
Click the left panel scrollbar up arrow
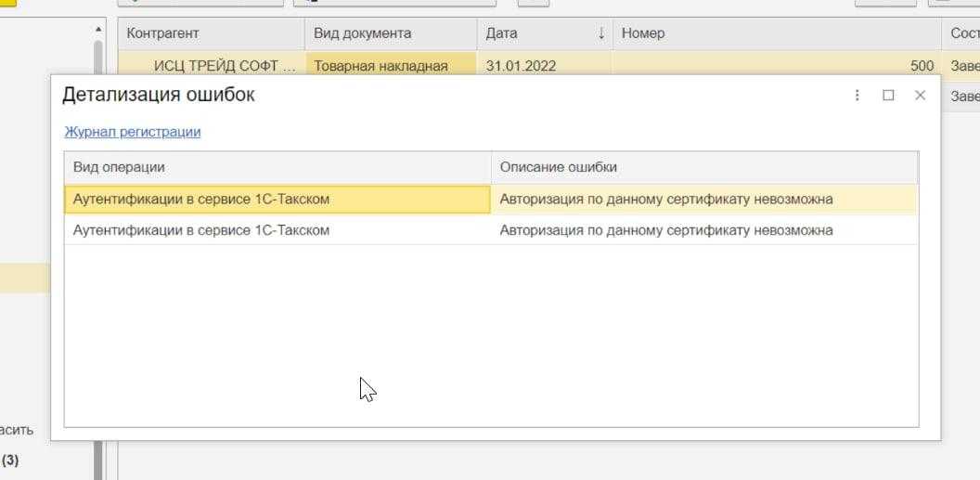[x=98, y=30]
